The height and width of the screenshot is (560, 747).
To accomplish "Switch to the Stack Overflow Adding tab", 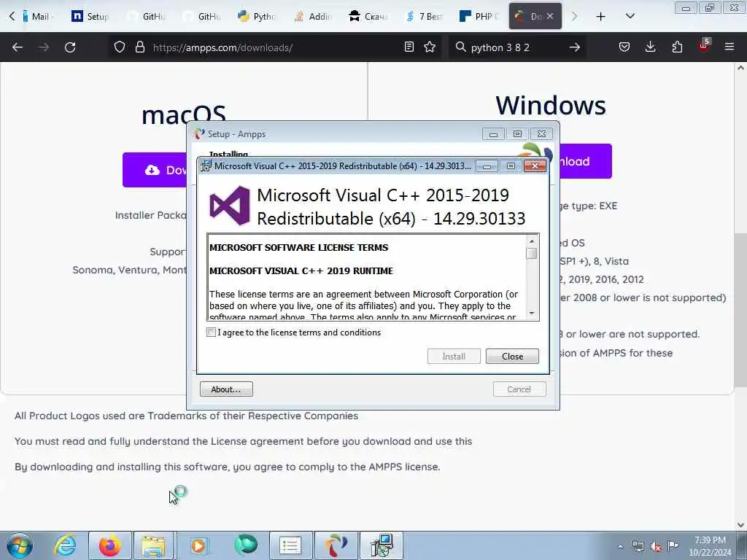I will 313,16.
